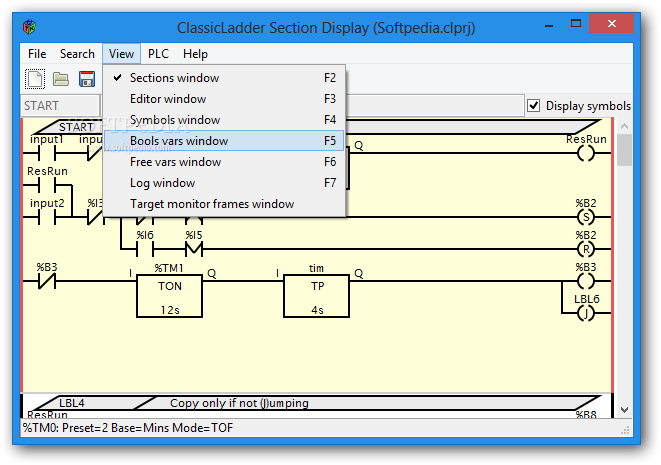Select the %B2 Set coil
Viewport: 661px width, 465px height.
[586, 218]
